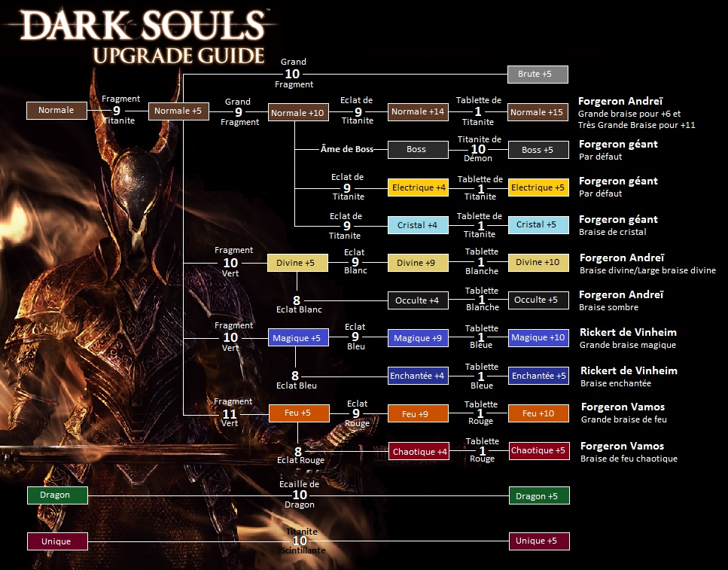Click the "Braise de feu chaotique" text

(629, 459)
